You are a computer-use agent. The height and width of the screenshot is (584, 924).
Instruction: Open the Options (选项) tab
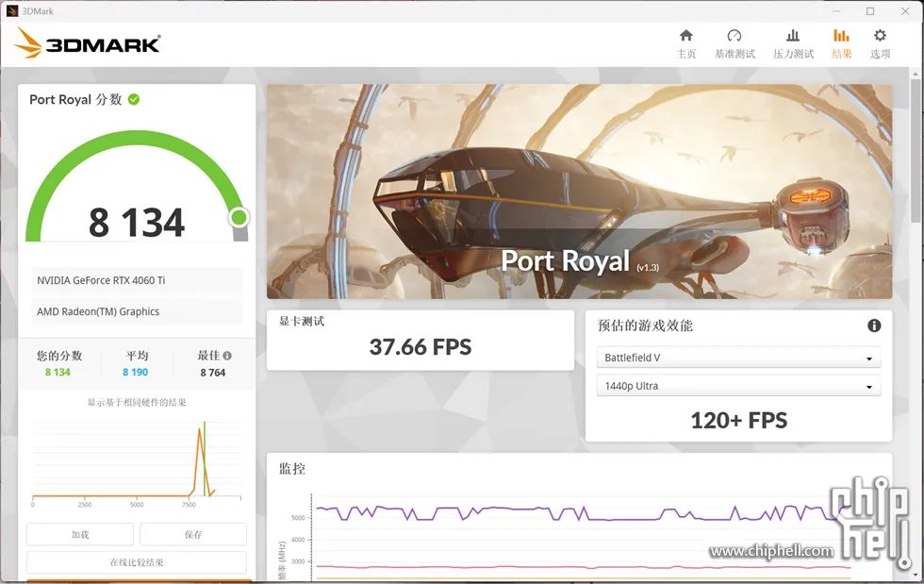[880, 44]
